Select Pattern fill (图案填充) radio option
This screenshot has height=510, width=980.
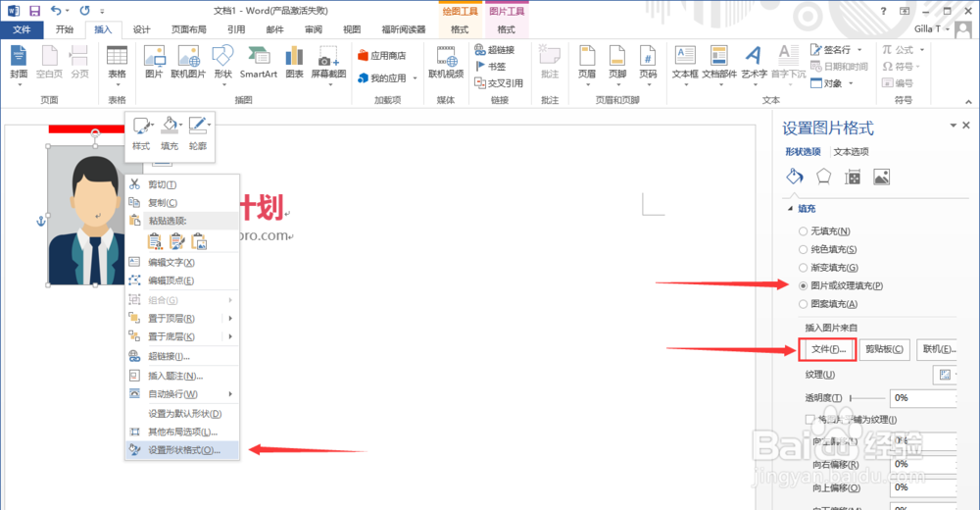click(804, 304)
